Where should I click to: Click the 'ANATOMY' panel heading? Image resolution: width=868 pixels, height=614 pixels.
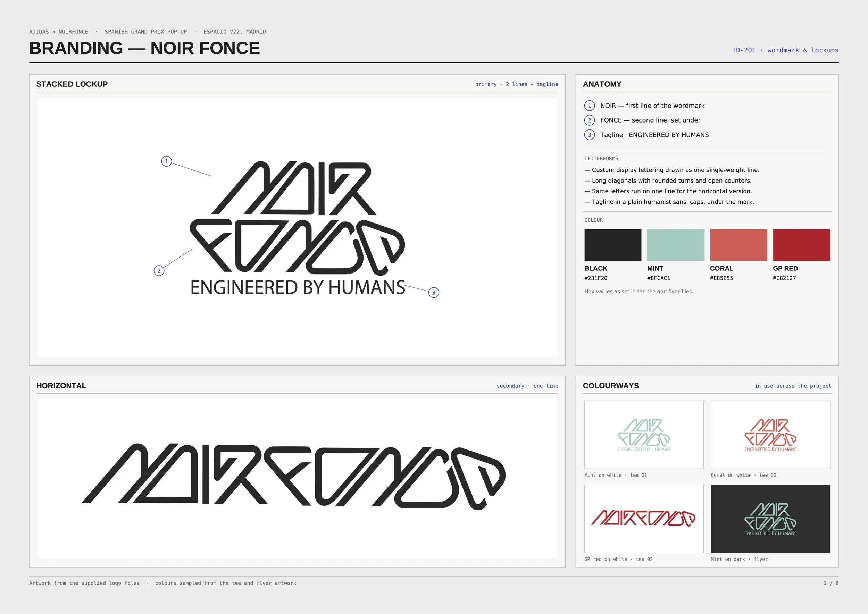[x=602, y=84]
